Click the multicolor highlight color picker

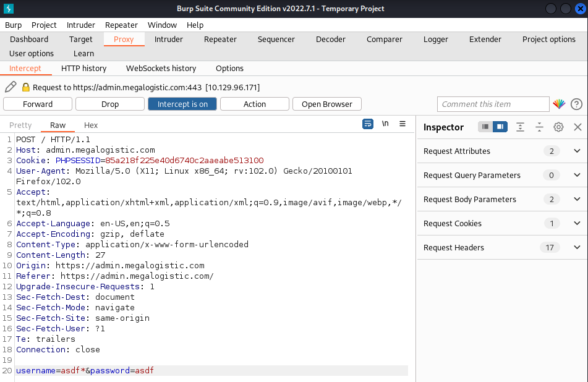click(x=559, y=104)
